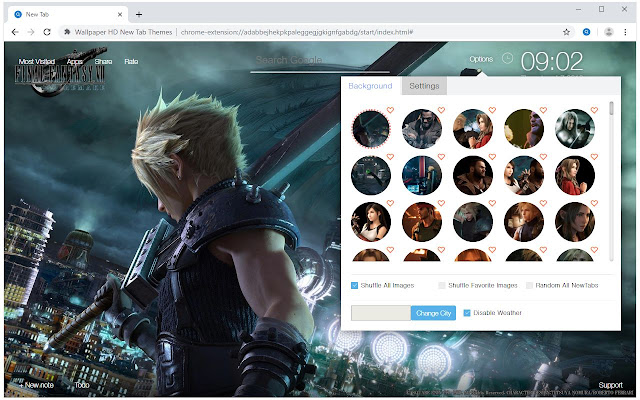
Task: Click the Change City button
Action: (x=433, y=313)
